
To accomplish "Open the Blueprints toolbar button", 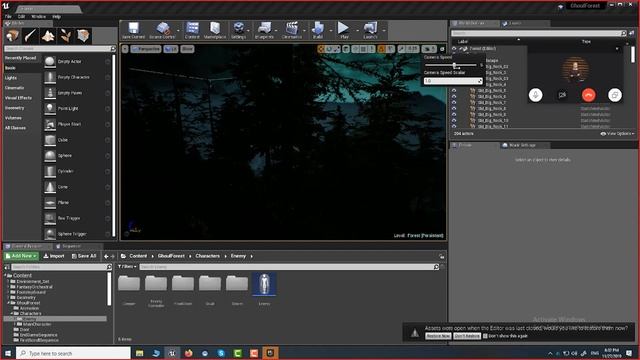I will (x=264, y=30).
